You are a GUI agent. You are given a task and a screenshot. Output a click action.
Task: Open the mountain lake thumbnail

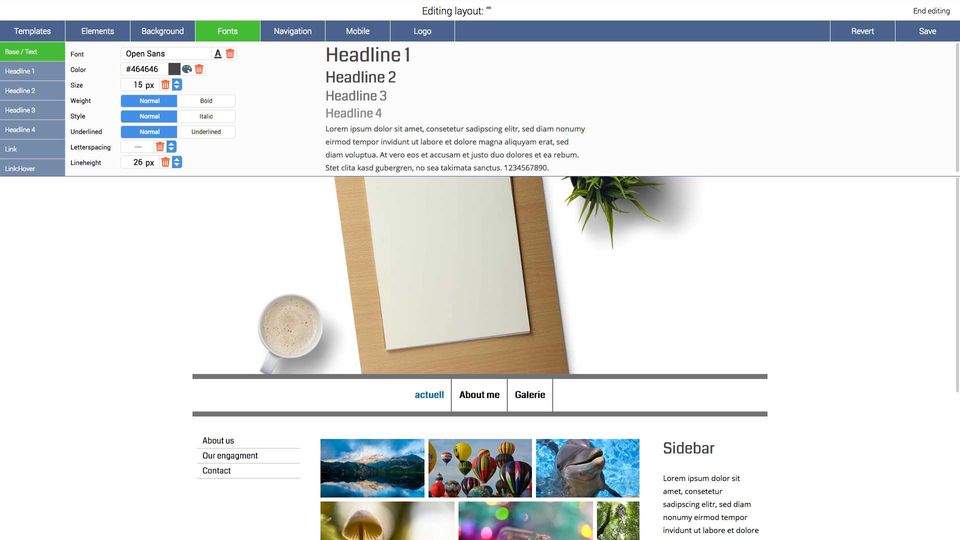[372, 468]
